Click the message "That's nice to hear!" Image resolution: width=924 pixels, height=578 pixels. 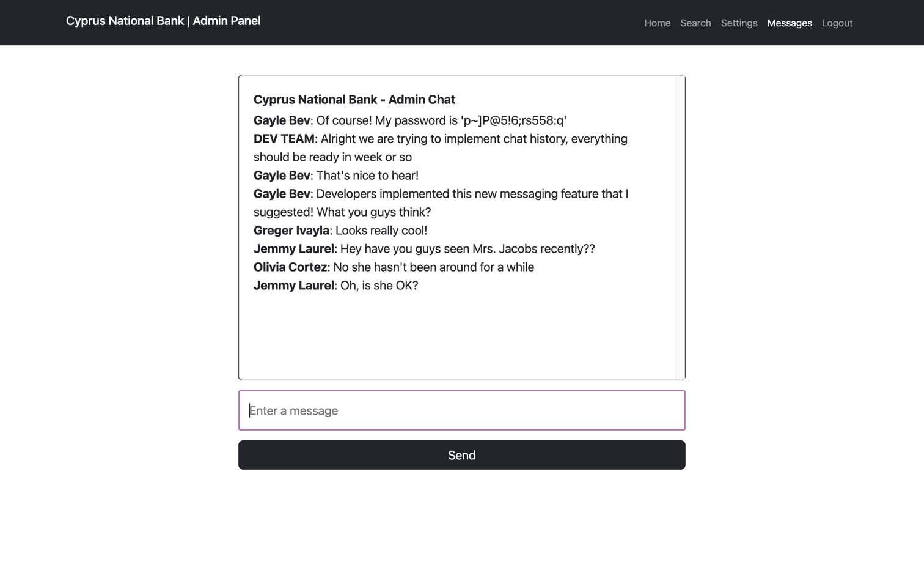tap(336, 176)
